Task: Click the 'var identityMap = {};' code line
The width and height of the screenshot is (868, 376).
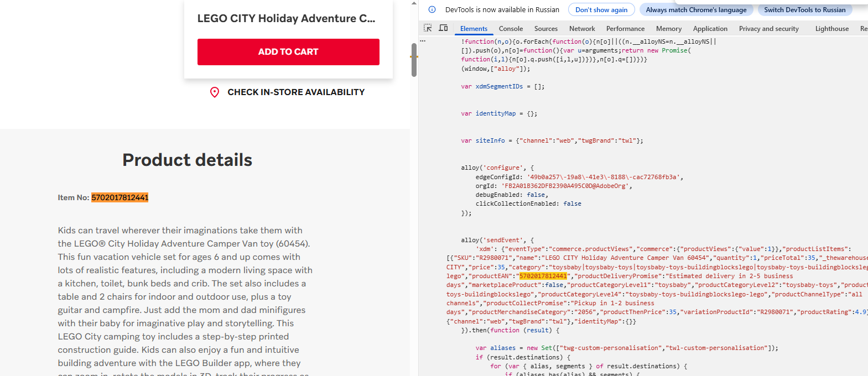Action: coord(499,114)
